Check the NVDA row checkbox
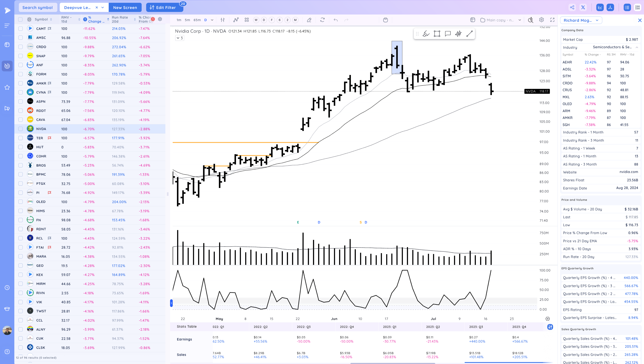644x364 pixels. 20,129
